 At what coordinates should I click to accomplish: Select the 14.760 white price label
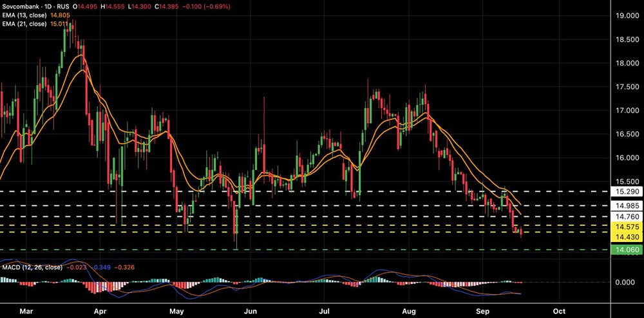(x=627, y=217)
